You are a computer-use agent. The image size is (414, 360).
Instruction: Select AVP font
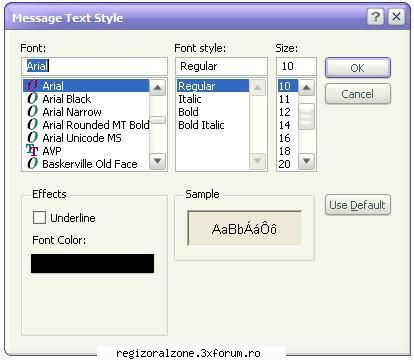tap(86, 151)
